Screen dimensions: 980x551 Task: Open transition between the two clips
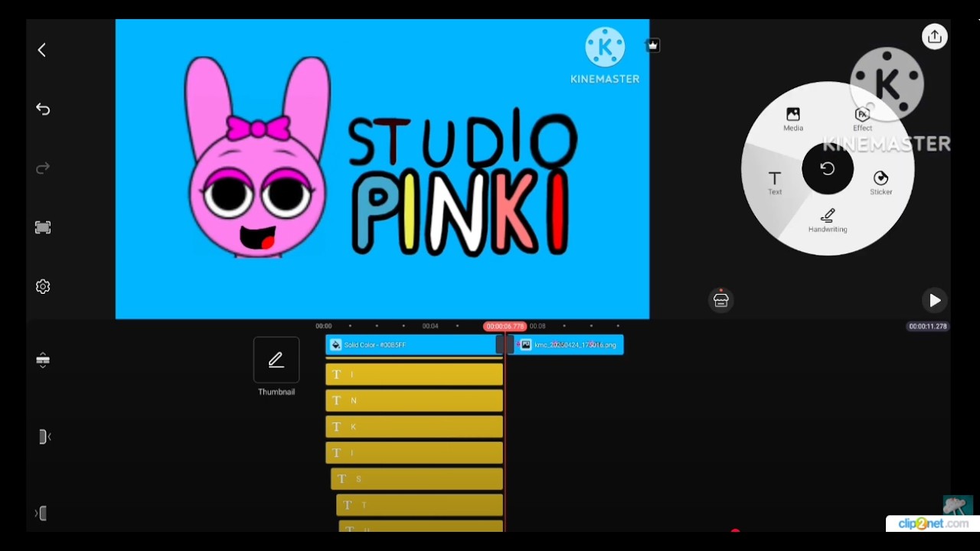coord(505,345)
